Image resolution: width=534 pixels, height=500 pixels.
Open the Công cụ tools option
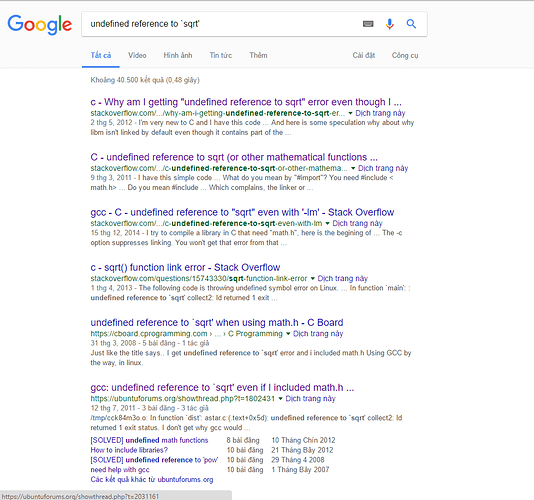[x=405, y=56]
